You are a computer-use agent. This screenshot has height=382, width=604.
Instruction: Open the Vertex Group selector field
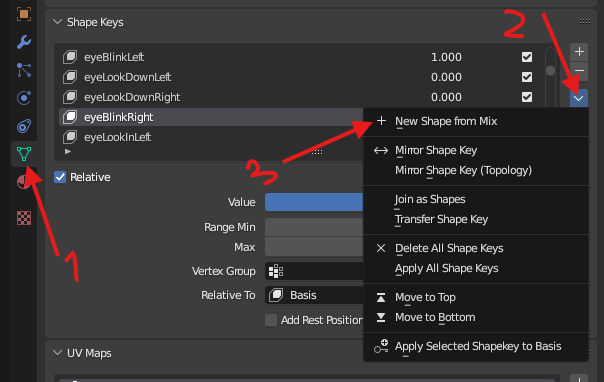click(x=314, y=271)
